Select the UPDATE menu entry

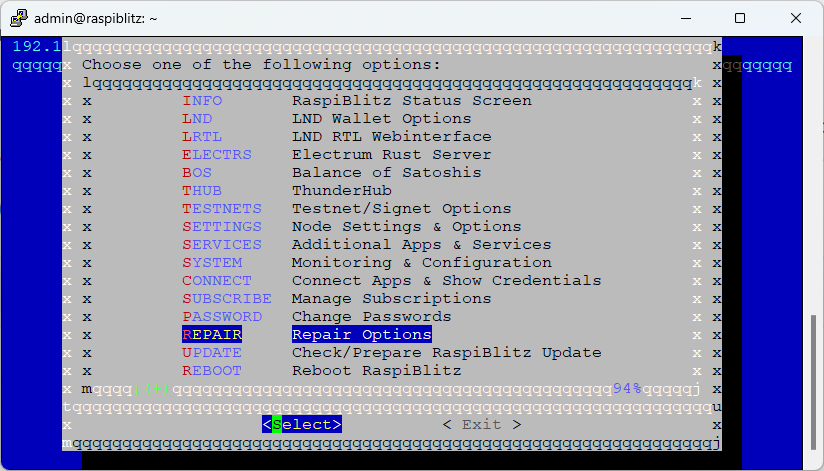click(x=212, y=353)
